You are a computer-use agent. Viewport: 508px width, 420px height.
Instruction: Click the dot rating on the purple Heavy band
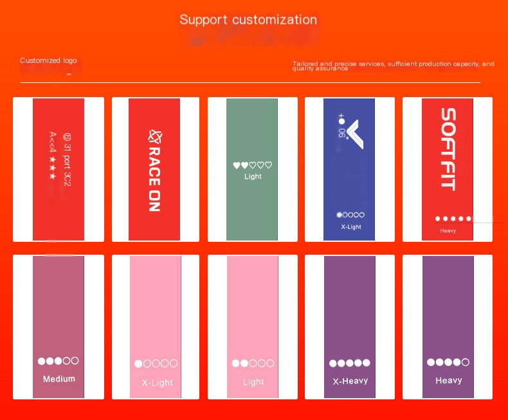[x=448, y=362]
